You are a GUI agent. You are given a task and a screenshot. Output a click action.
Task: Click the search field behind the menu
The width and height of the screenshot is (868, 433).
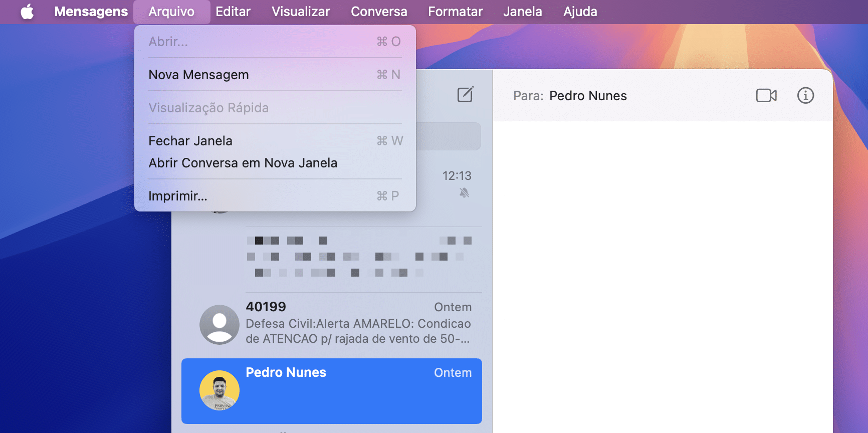pyautogui.click(x=449, y=136)
